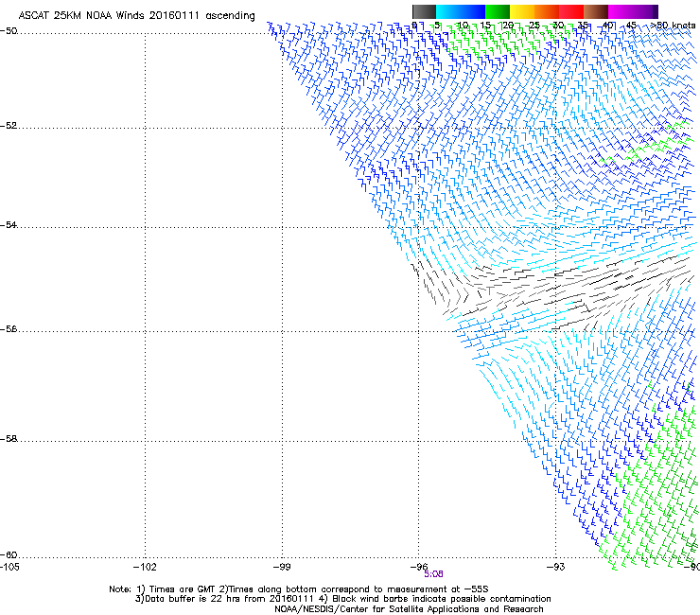Select the orange 25-30 knots color swatch
The height and width of the screenshot is (615, 700).
pos(547,11)
